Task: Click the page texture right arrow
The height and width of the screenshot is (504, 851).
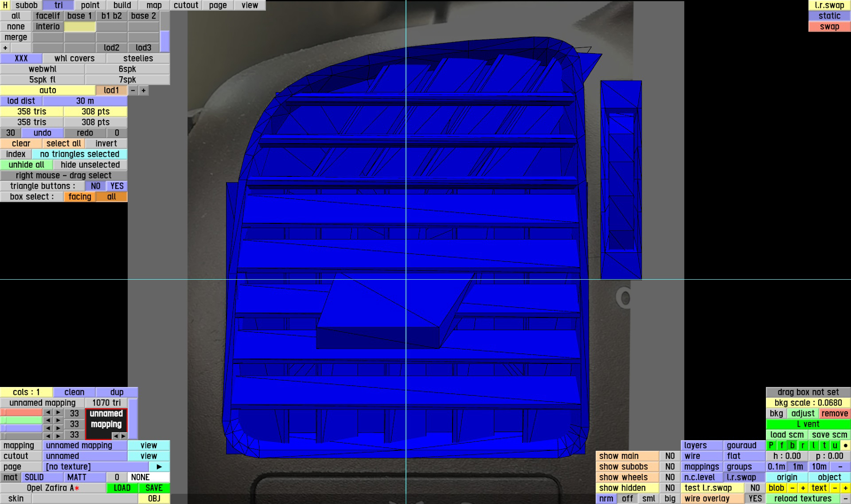Action: click(159, 467)
